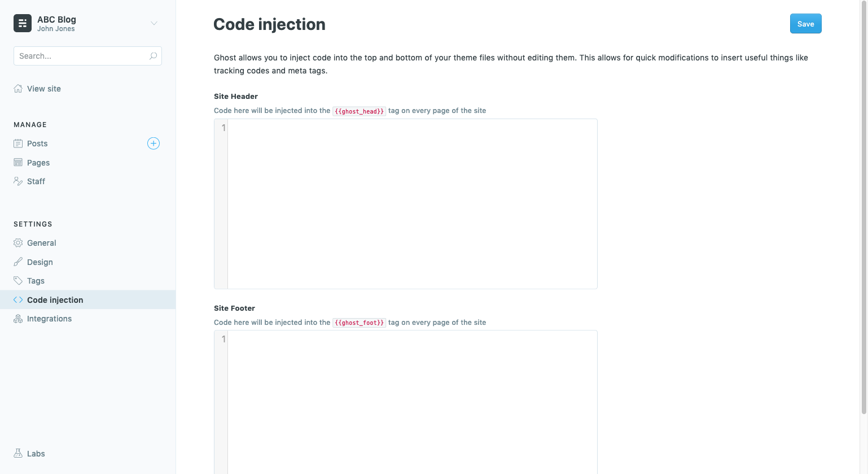868x474 pixels.
Task: Click inside the Site Header code editor
Action: pos(412,203)
